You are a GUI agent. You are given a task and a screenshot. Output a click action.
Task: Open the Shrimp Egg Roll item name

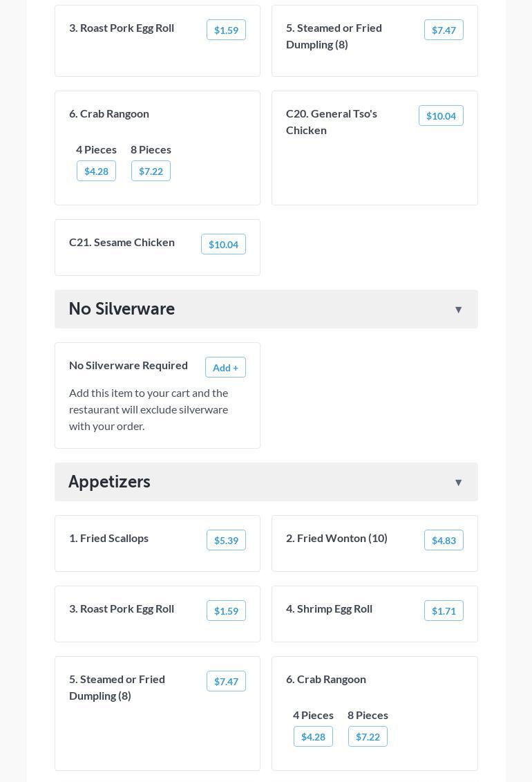click(329, 608)
